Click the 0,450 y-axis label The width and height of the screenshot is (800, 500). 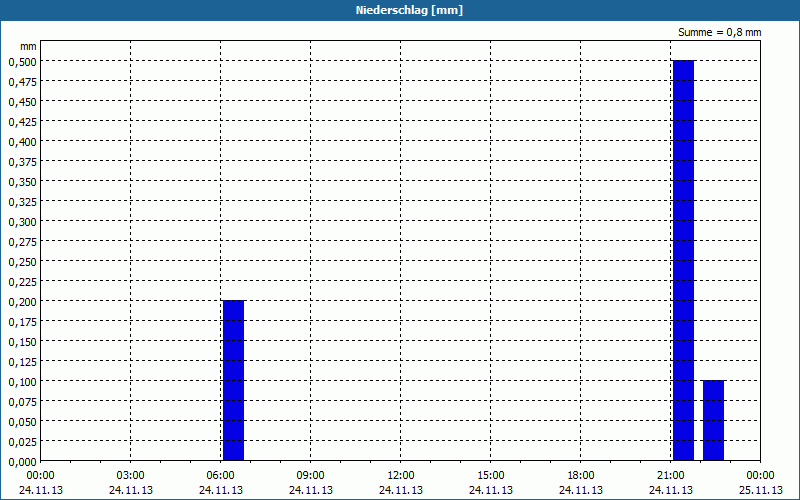22,102
